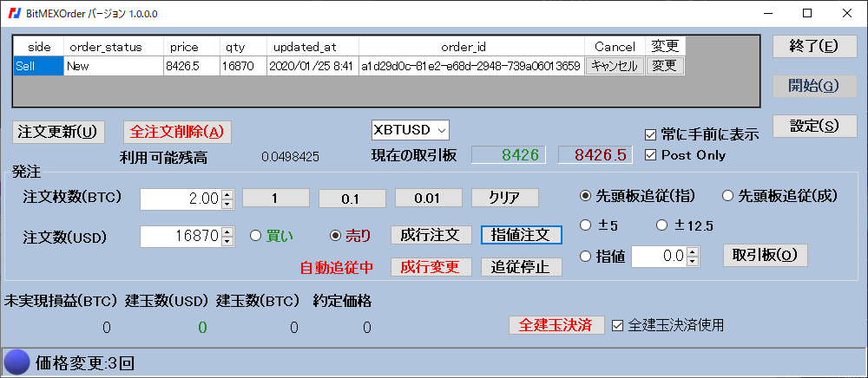Click the qty column header
Viewport: 868px width, 378px height.
point(243,47)
